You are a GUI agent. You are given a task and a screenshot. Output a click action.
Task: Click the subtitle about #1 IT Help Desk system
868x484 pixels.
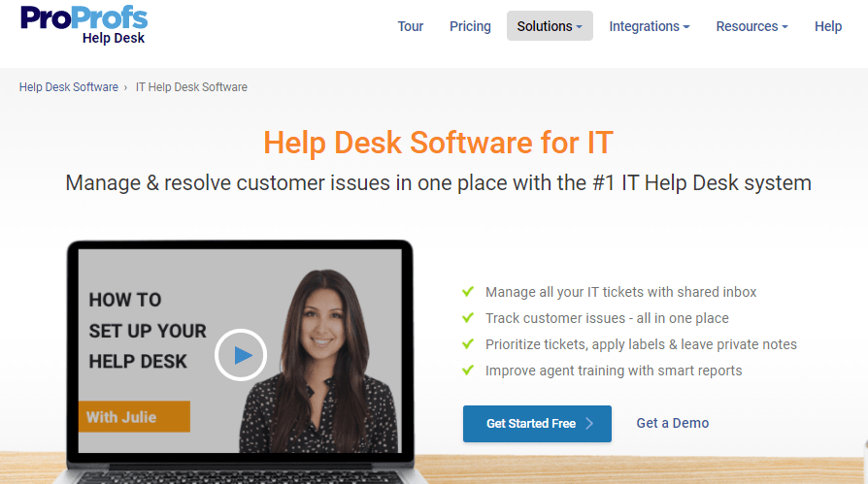click(x=439, y=183)
